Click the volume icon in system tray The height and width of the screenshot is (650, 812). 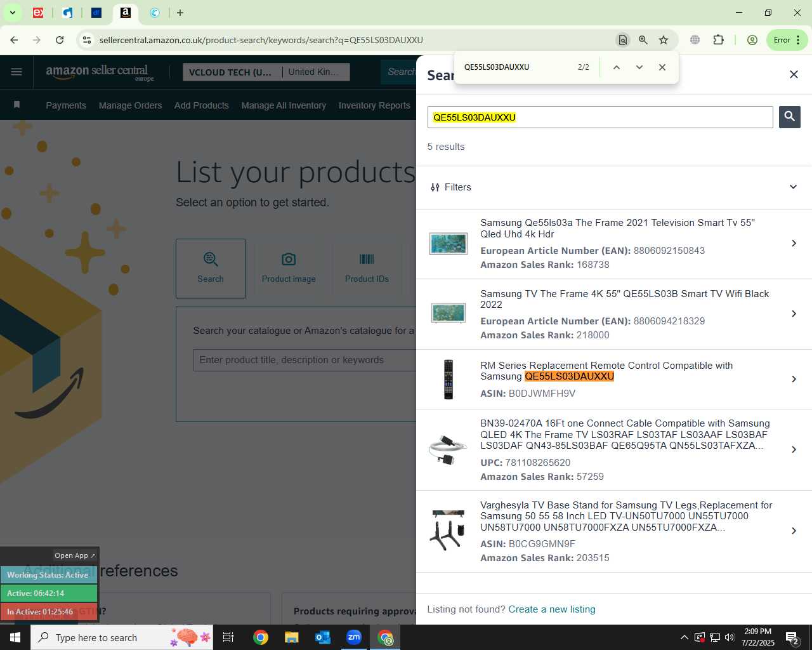click(730, 637)
